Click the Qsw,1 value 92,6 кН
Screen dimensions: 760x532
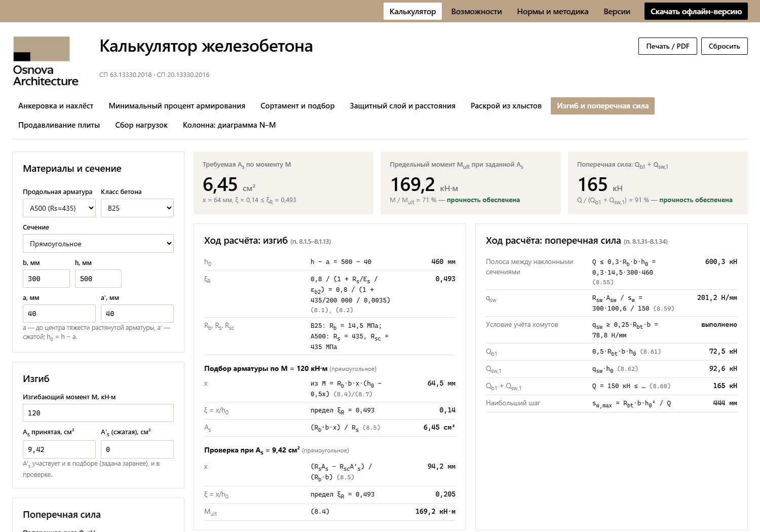tap(723, 369)
